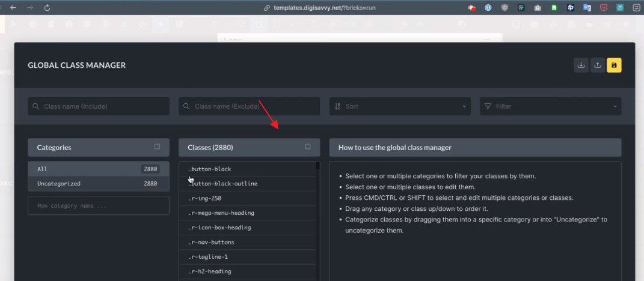Open the teal bug extension icon
This screenshot has height=281, width=644.
tap(620, 8)
